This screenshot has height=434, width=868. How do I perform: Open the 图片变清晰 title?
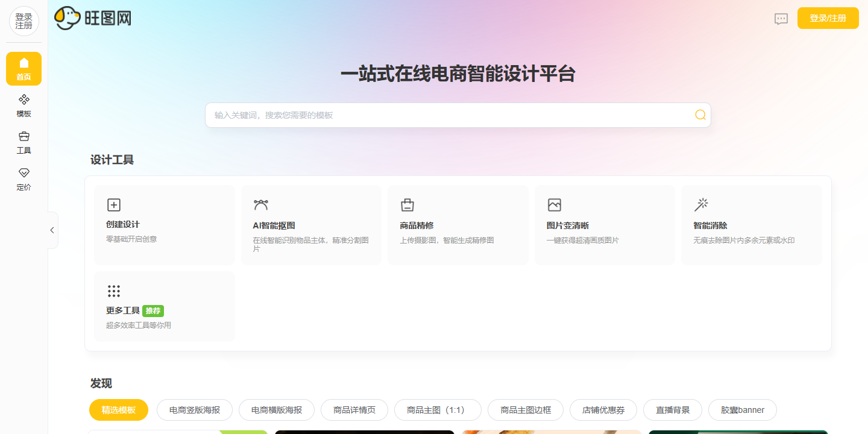point(568,225)
